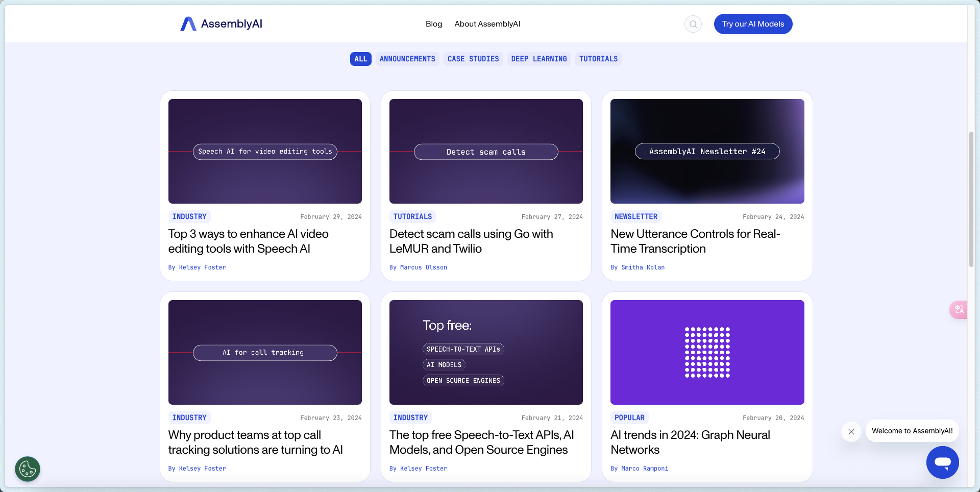Open the purple dot grid thumbnail
Viewport: 980px width, 492px height.
pyautogui.click(x=707, y=352)
